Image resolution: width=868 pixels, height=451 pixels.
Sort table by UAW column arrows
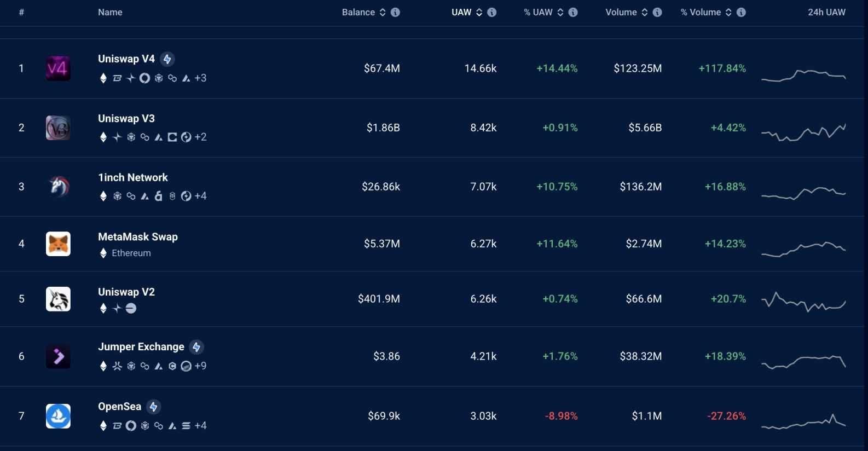pos(479,12)
